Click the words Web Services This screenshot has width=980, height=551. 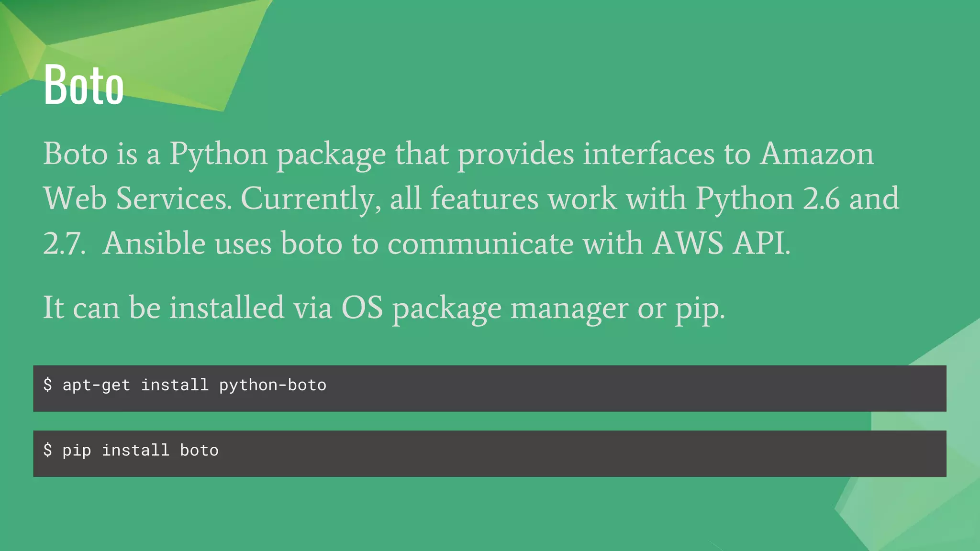137,198
